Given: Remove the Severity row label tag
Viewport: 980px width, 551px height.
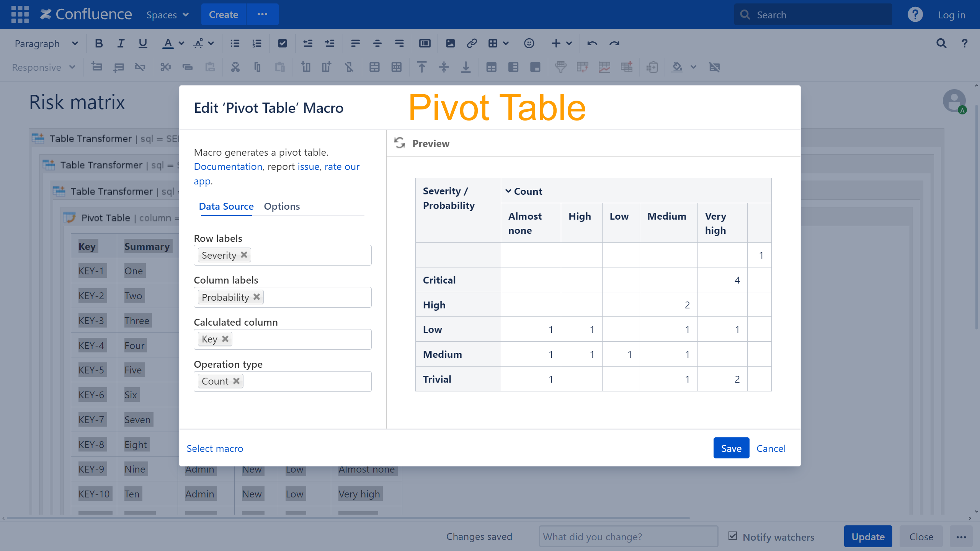Looking at the screenshot, I should coord(244,255).
